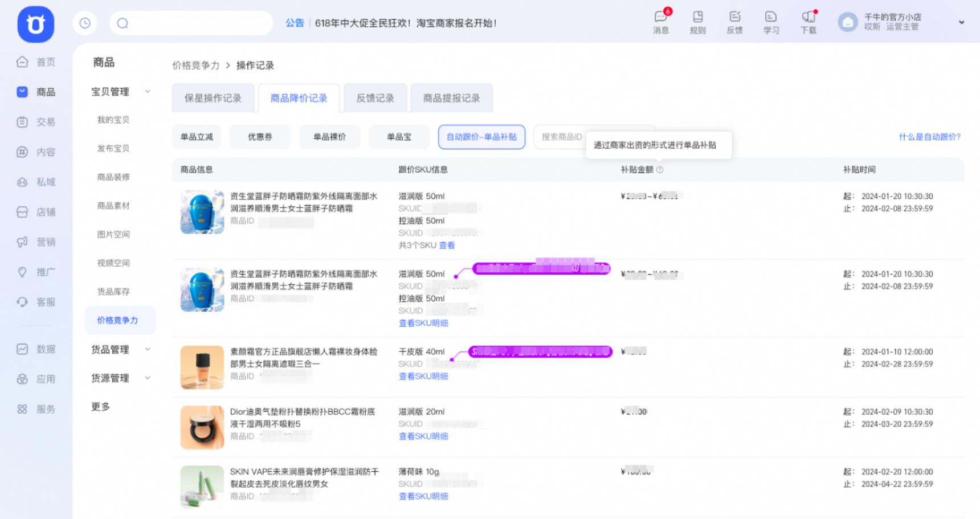Image resolution: width=980 pixels, height=519 pixels.
Task: Open 素颜霜 foundation product thumbnail
Action: [202, 367]
